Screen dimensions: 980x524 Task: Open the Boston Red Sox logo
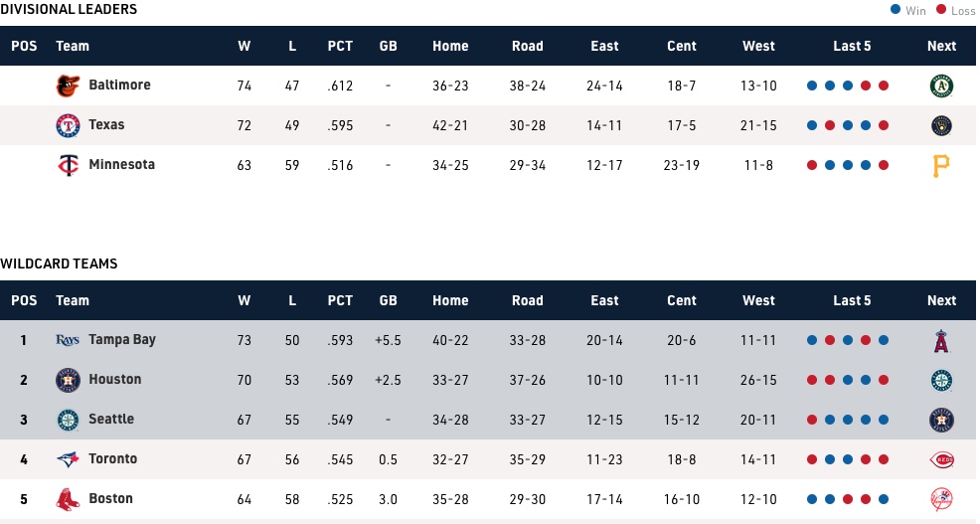click(67, 499)
